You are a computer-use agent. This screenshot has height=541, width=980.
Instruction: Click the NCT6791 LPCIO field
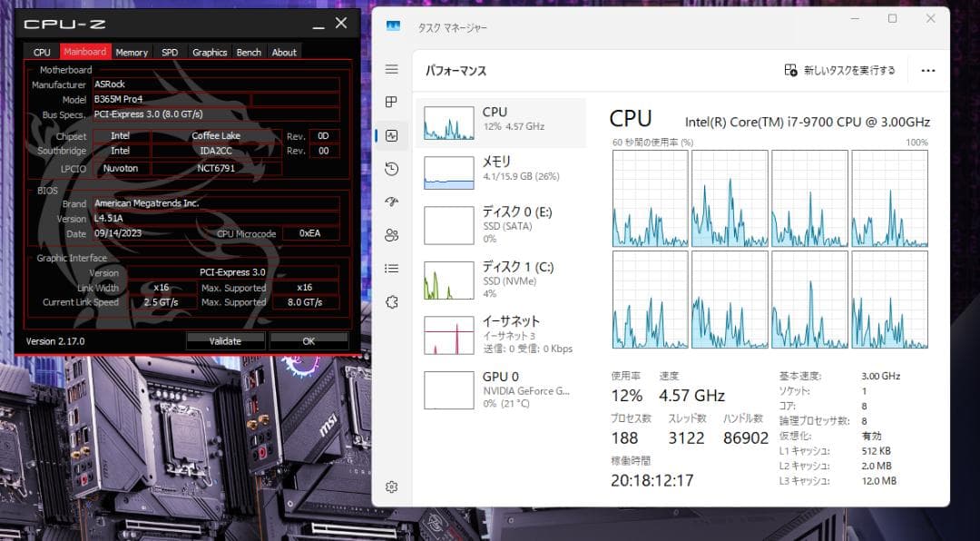[216, 168]
